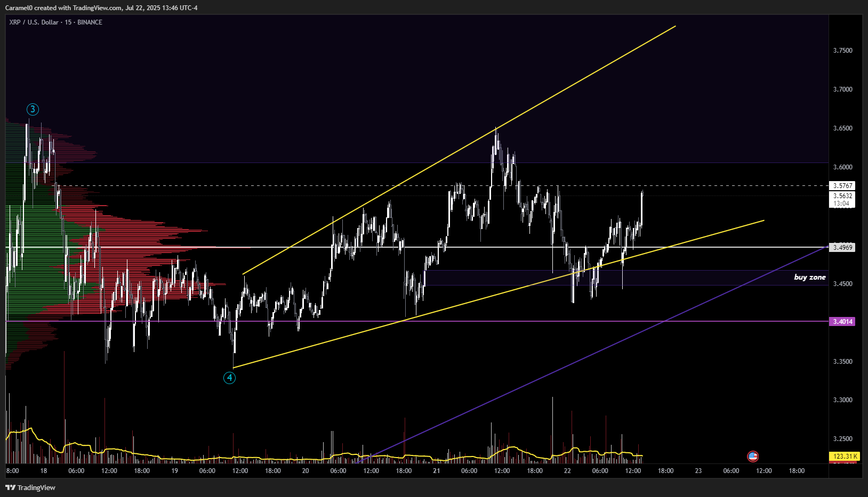This screenshot has width=868, height=497.
Task: Click the 13:04 candle countdown label
Action: coord(841,203)
